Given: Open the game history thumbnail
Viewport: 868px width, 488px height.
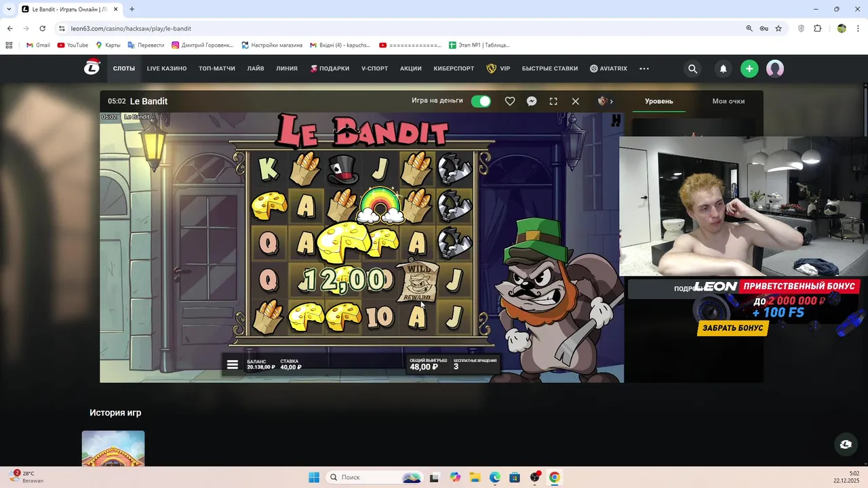Looking at the screenshot, I should (x=113, y=448).
